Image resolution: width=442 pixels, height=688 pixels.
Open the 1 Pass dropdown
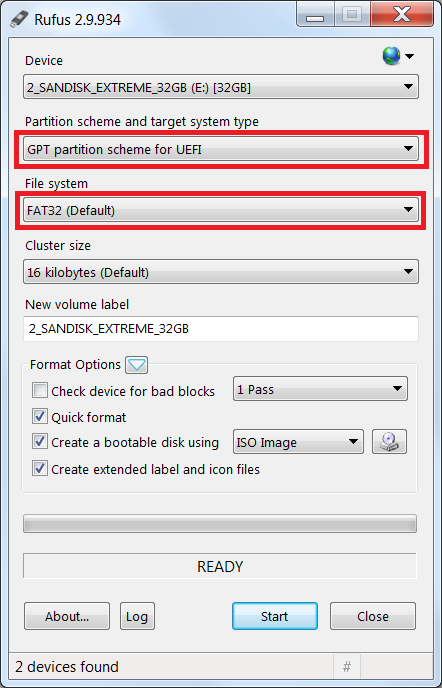click(320, 389)
